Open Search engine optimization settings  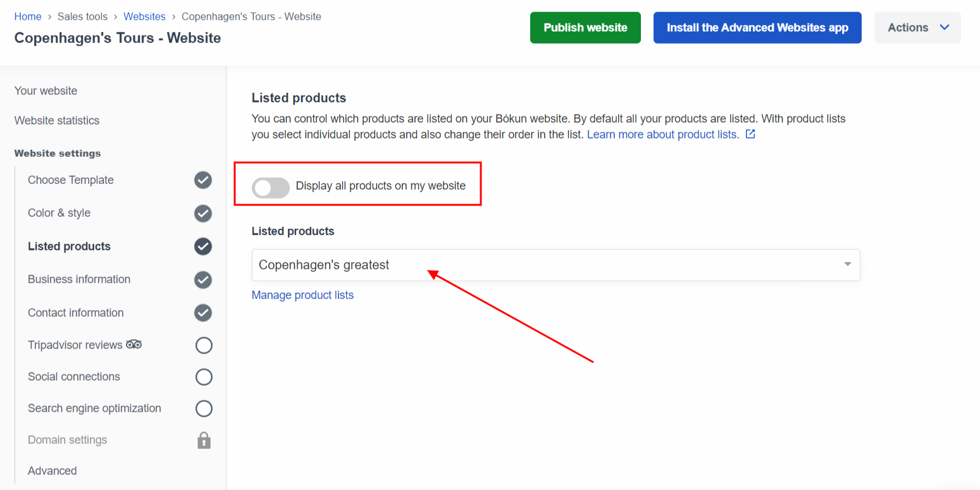[x=94, y=408]
